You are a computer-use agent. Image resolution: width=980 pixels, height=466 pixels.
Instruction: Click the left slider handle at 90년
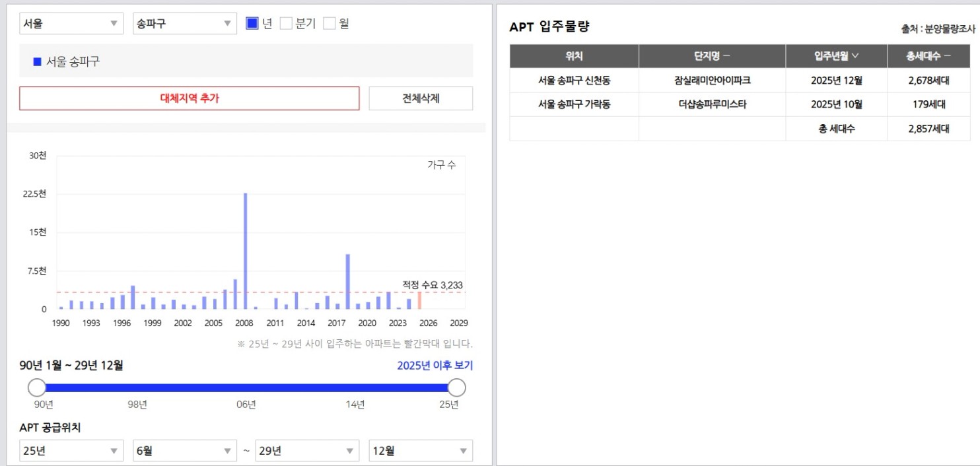pos(37,387)
